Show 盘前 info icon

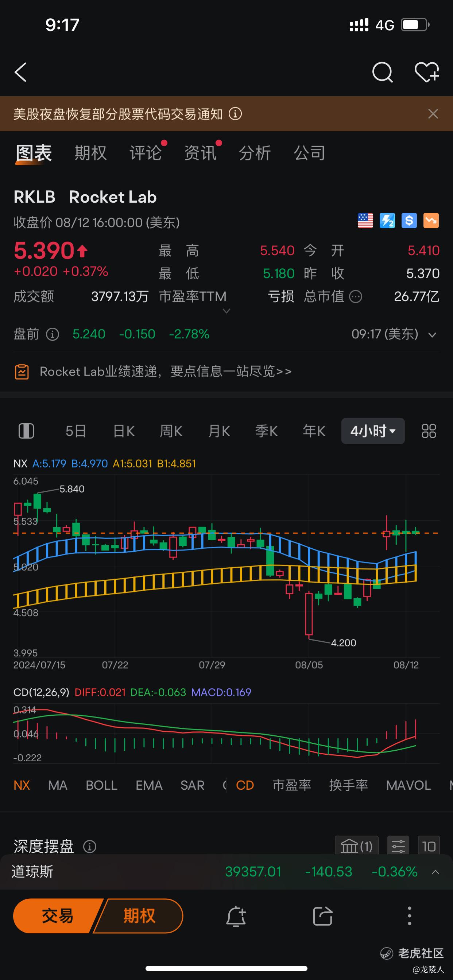point(53,334)
